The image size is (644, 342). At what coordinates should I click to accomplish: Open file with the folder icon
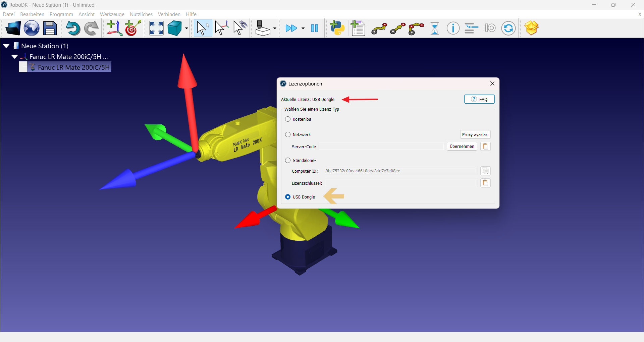click(x=13, y=28)
